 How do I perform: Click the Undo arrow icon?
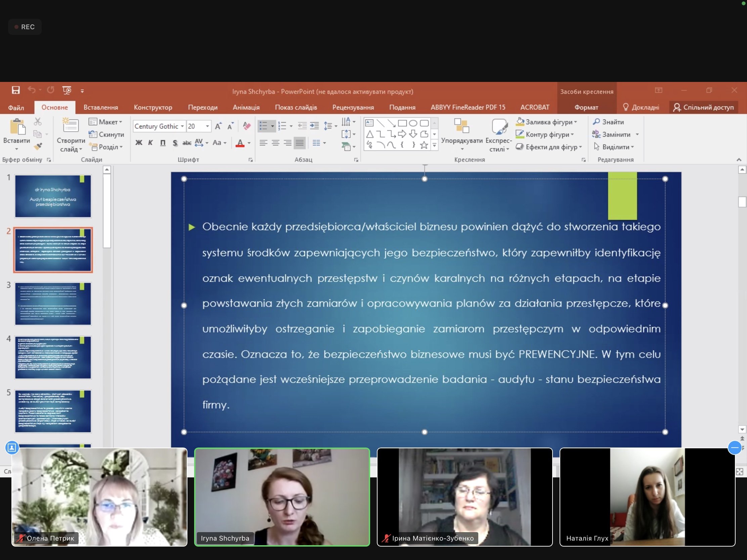(32, 90)
